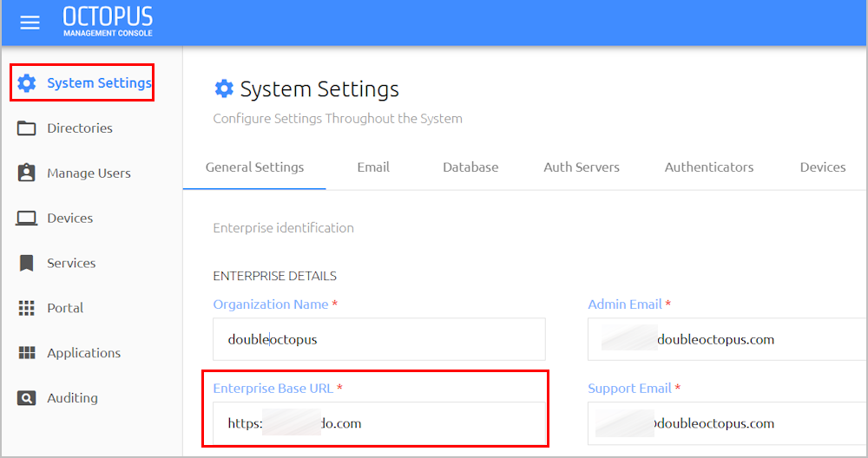Click the Manage Users badge icon
Viewport: 868px width, 458px height.
click(27, 173)
